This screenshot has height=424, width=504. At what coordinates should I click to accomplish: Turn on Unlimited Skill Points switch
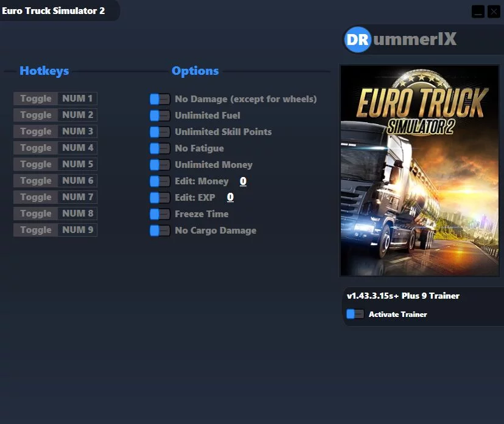coord(159,131)
